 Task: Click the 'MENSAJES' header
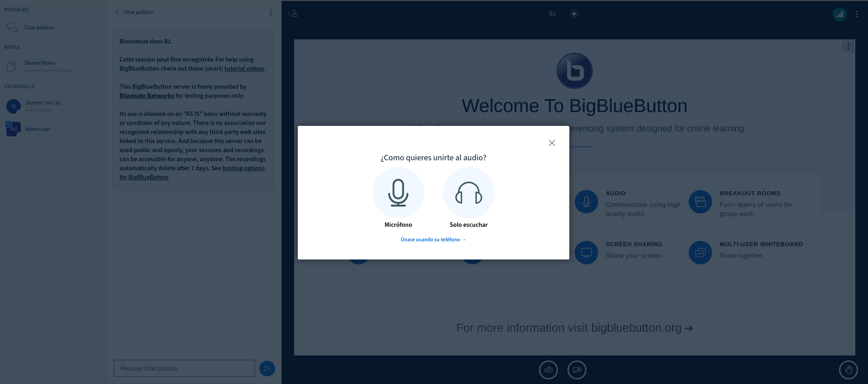pos(16,10)
